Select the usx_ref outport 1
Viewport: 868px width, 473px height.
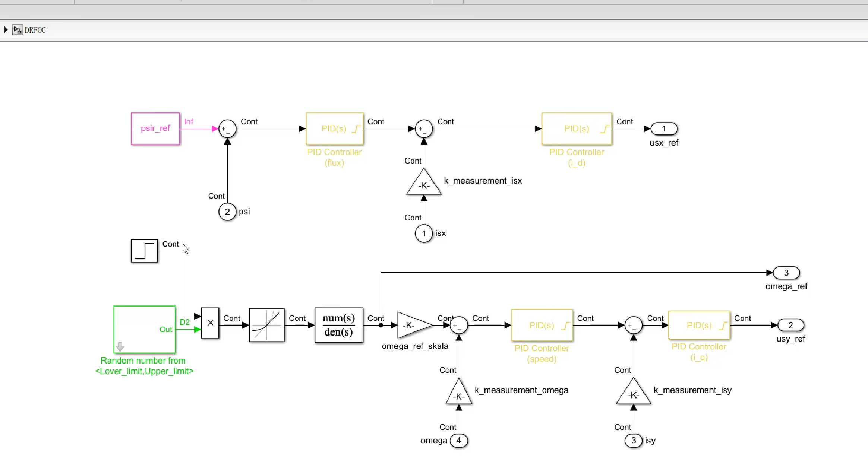[x=664, y=129]
